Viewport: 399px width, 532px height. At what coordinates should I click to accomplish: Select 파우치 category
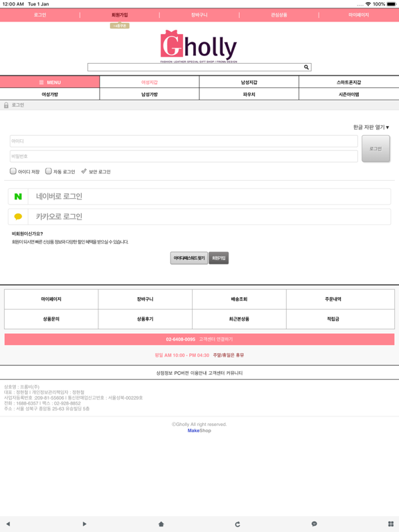pos(249,94)
